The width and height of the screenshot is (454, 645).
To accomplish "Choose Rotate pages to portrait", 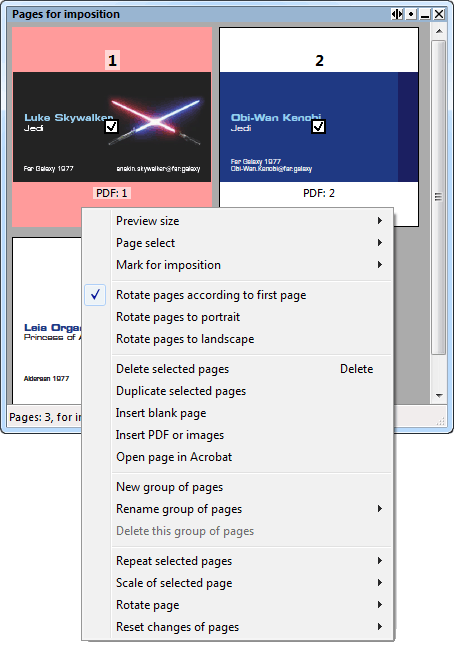I will 237,317.
